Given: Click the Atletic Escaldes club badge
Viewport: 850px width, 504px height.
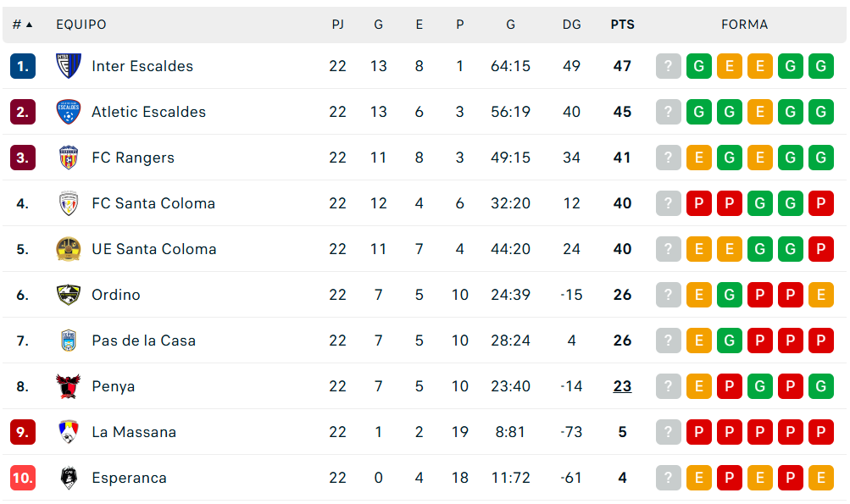Looking at the screenshot, I should coord(69,112).
